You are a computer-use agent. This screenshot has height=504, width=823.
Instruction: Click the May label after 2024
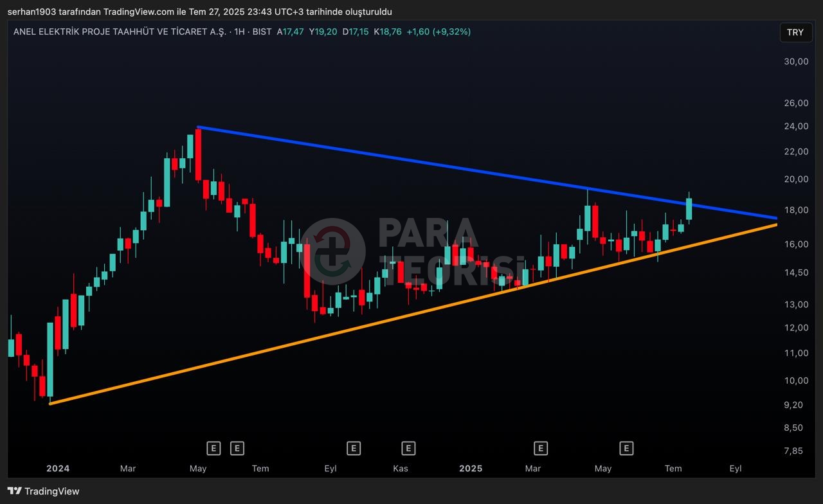198,469
